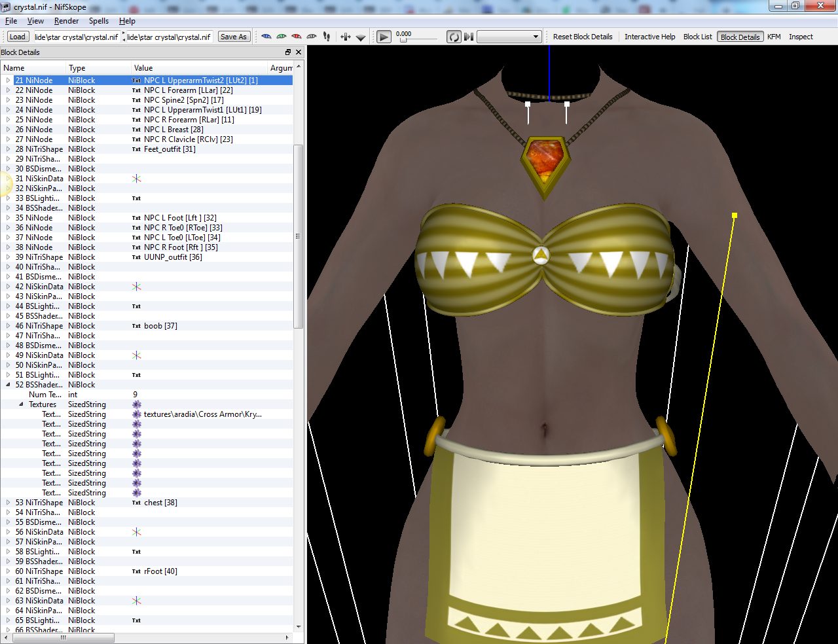
Task: Click the load file path field
Action: tap(77, 37)
